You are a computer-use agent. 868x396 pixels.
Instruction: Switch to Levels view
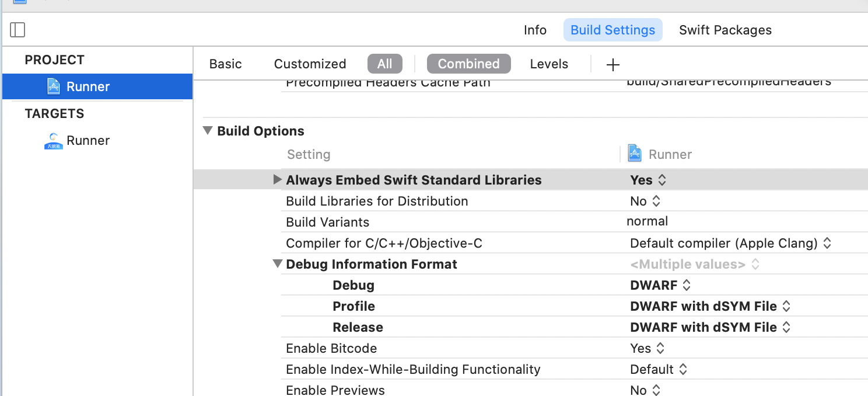point(549,64)
